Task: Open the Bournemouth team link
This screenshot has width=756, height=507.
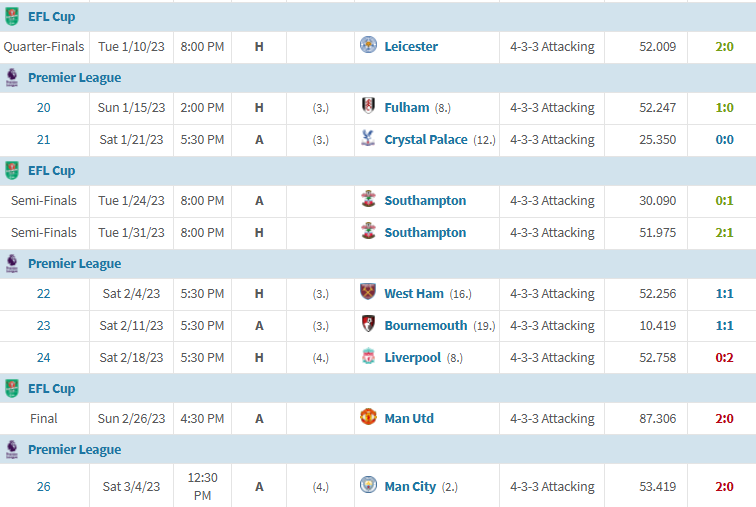Action: [x=426, y=326]
